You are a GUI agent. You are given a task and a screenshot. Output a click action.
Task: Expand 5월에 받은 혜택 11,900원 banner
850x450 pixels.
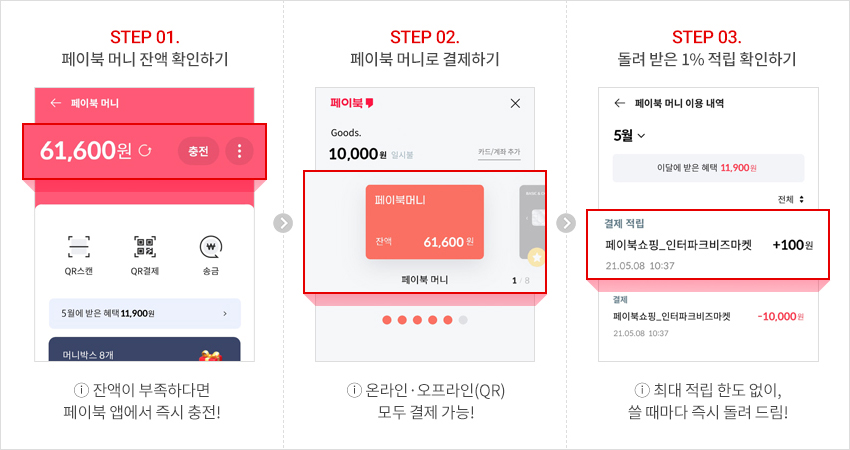[145, 313]
